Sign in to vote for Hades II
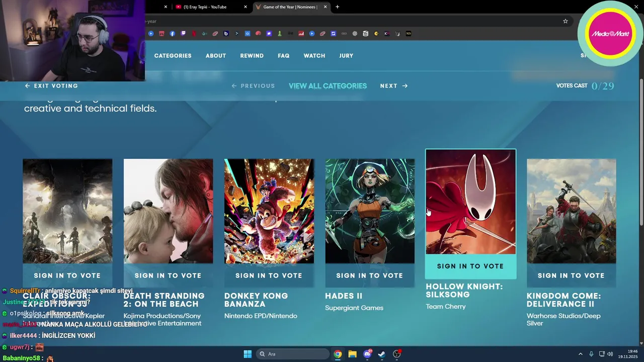This screenshot has height=362, width=644. [370, 276]
